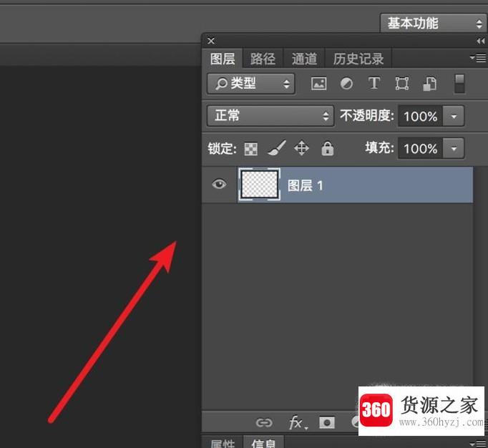Screen dimensions: 488x448
Task: Filter layers by shape layers
Action: [402, 84]
